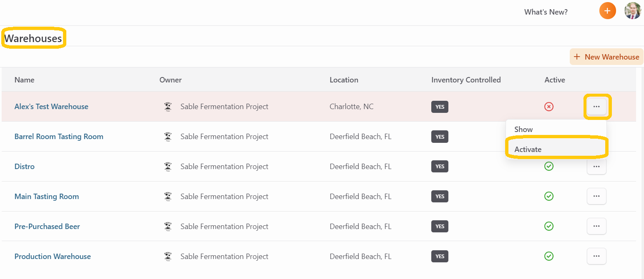
Task: Open three-dot menu for Production Warehouse
Action: (x=596, y=256)
